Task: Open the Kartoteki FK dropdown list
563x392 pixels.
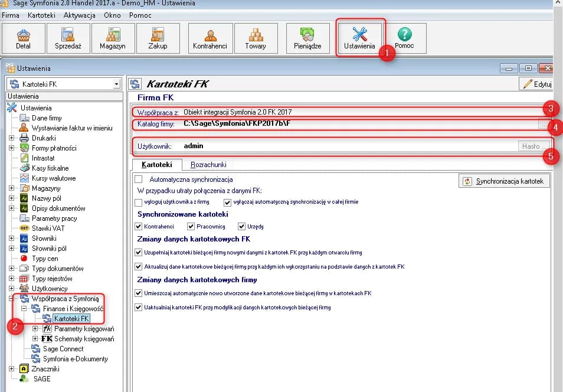Action: pyautogui.click(x=116, y=84)
